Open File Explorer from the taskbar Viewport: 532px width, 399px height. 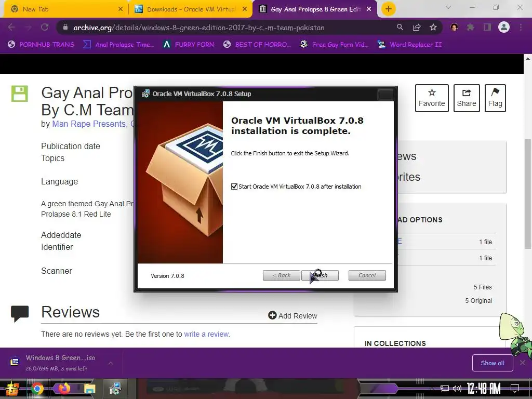(x=90, y=389)
